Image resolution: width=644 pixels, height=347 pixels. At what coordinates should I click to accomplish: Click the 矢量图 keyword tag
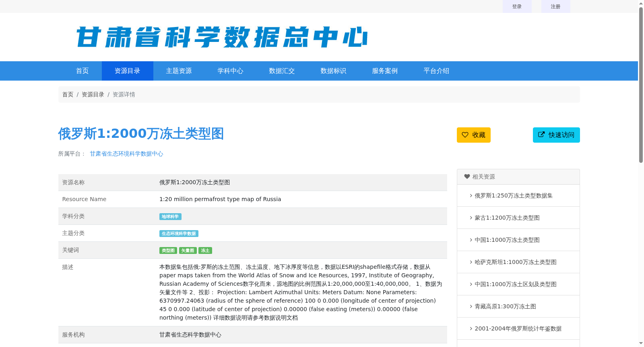click(188, 251)
